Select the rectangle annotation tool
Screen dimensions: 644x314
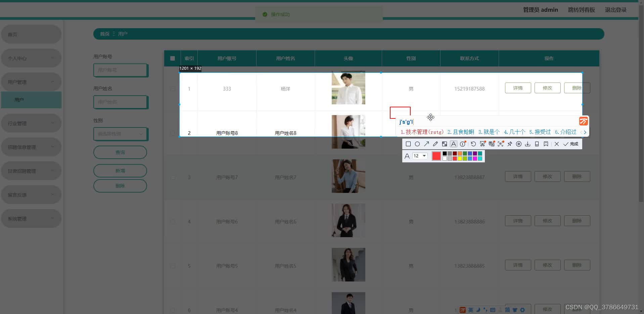(x=408, y=144)
